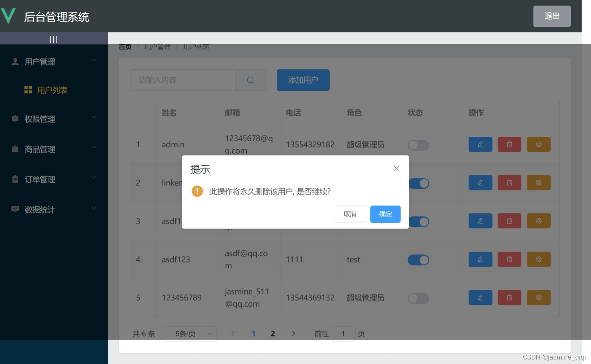
Task: Click the 电话 column header
Action: 293,113
